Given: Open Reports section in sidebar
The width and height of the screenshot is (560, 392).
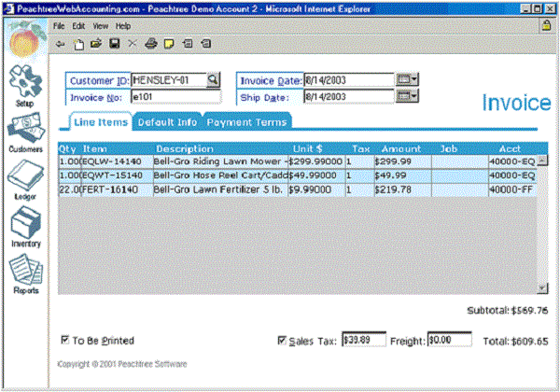Looking at the screenshot, I should tap(26, 273).
